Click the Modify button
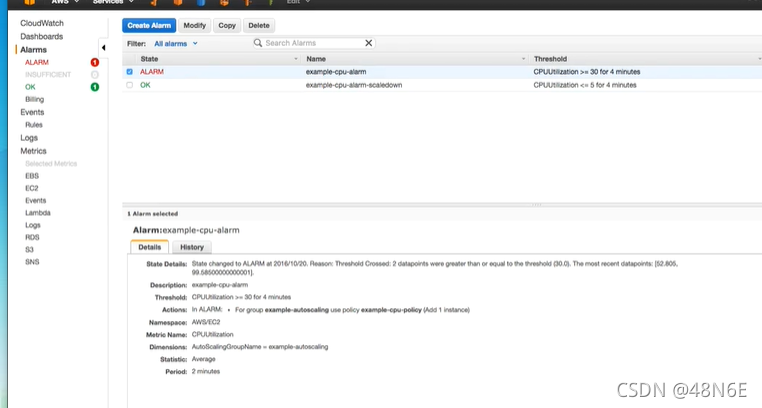The image size is (762, 408). point(194,25)
